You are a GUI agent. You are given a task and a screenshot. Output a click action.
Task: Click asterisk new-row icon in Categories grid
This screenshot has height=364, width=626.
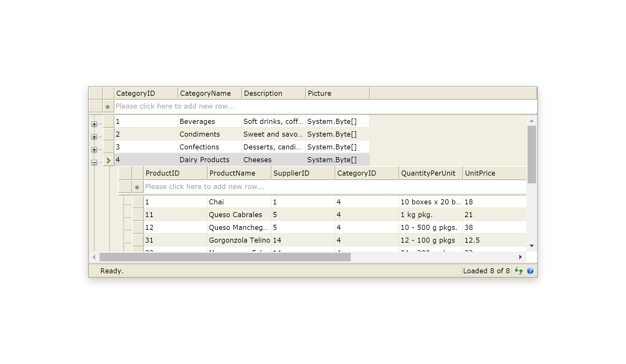[108, 107]
